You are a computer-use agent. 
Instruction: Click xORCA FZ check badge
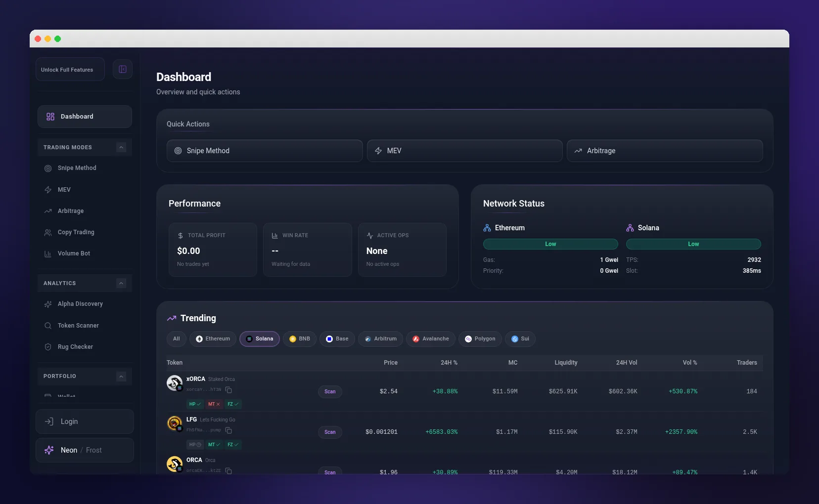[233, 404]
